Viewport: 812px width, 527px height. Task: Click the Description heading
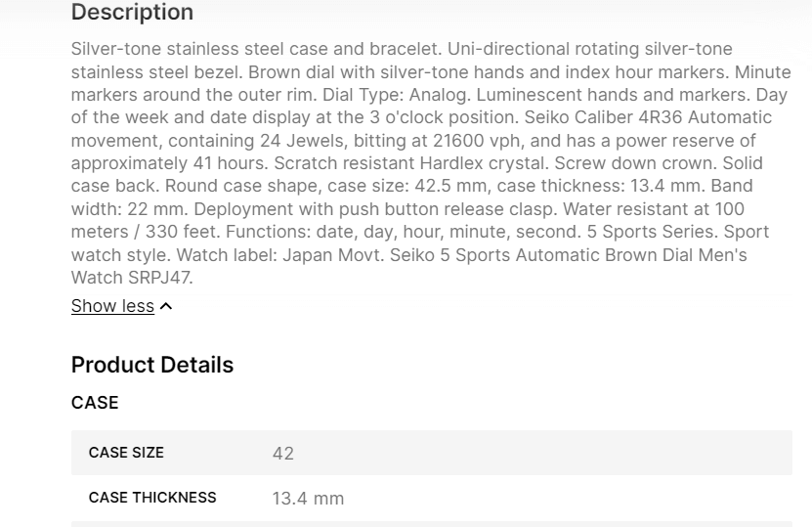(132, 13)
